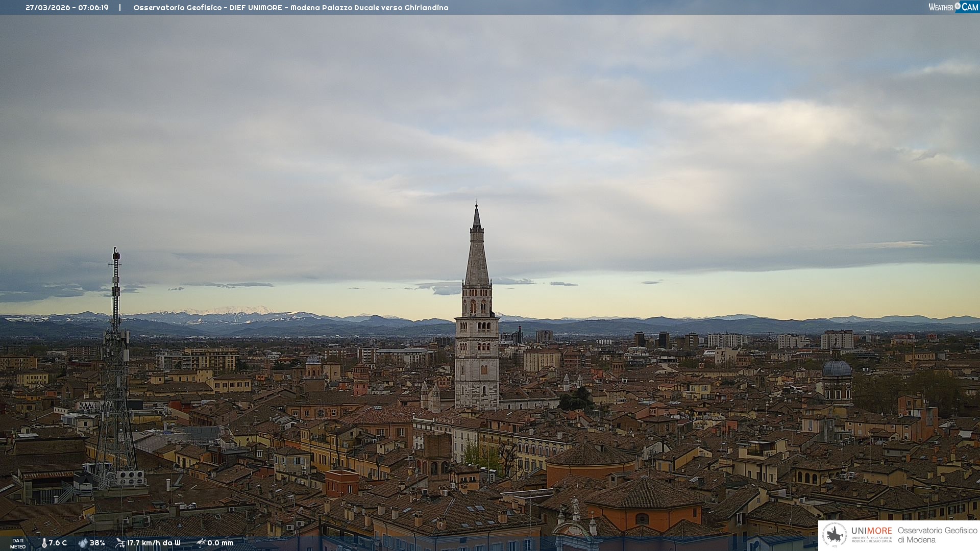Screen dimensions: 980x551
Task: Click the grey church dome
Action: (837, 368)
